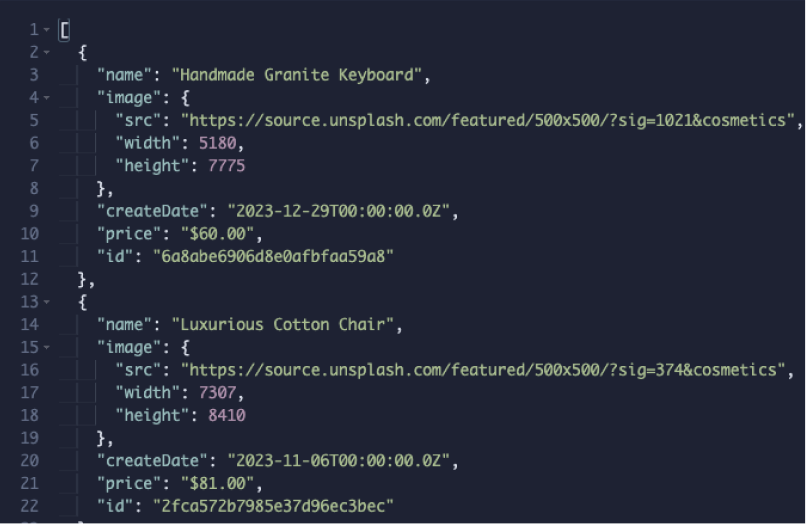Viewport: 806px width, 524px height.
Task: Fold the second "image" object on line 15
Action: (x=48, y=347)
